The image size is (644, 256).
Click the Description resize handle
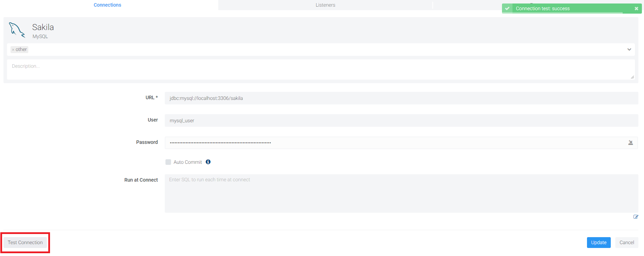pos(632,77)
